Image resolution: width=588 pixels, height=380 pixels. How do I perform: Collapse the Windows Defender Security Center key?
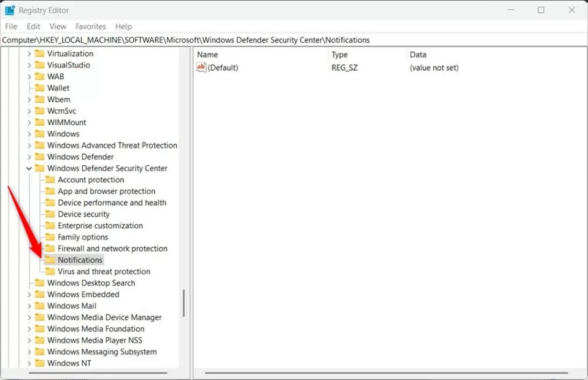click(x=28, y=168)
